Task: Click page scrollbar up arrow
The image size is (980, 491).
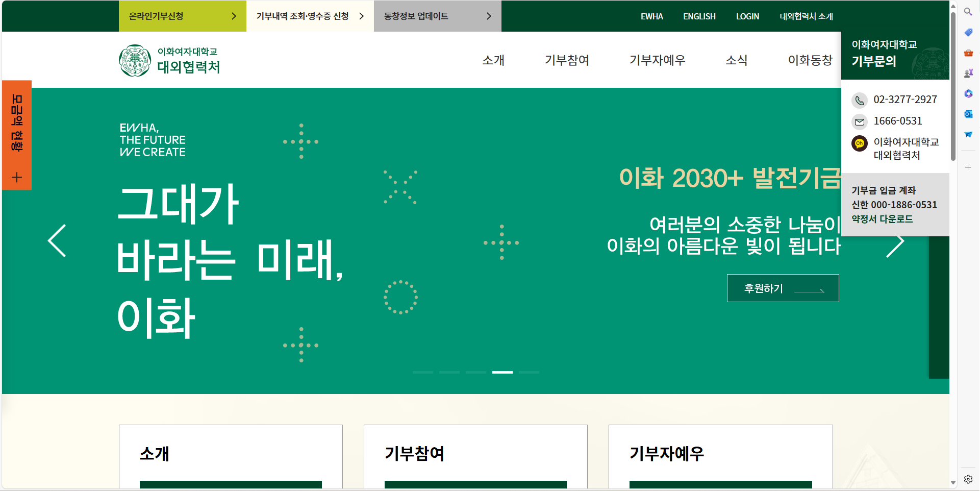Action: click(953, 6)
